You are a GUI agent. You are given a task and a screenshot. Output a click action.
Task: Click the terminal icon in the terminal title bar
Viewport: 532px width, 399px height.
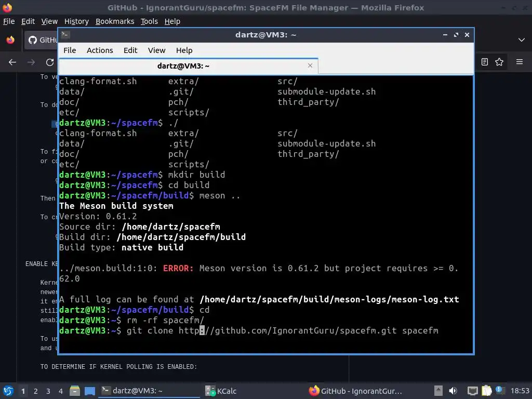pyautogui.click(x=65, y=34)
